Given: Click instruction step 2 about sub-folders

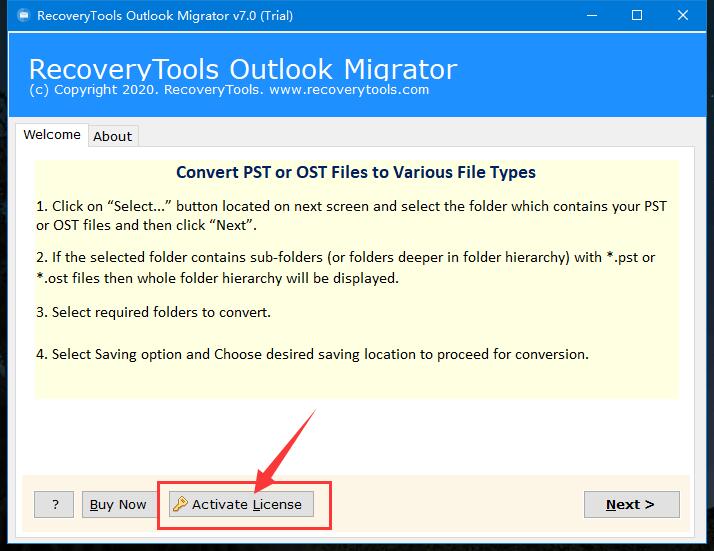Looking at the screenshot, I should coord(346,268).
